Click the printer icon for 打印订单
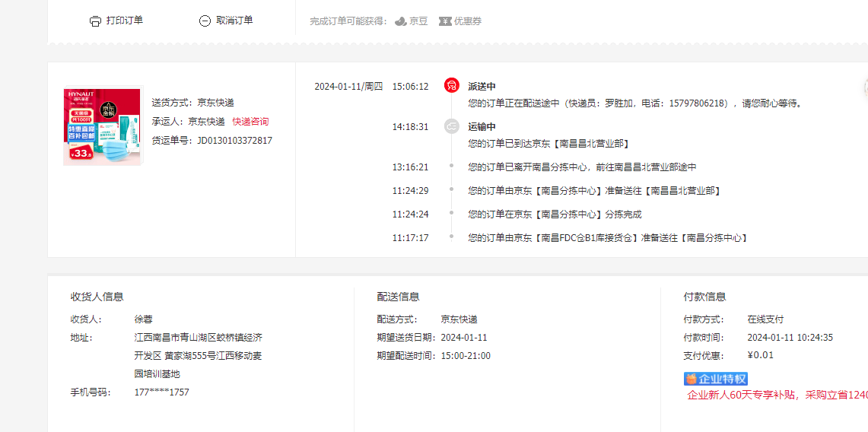The image size is (868, 432). (x=95, y=21)
